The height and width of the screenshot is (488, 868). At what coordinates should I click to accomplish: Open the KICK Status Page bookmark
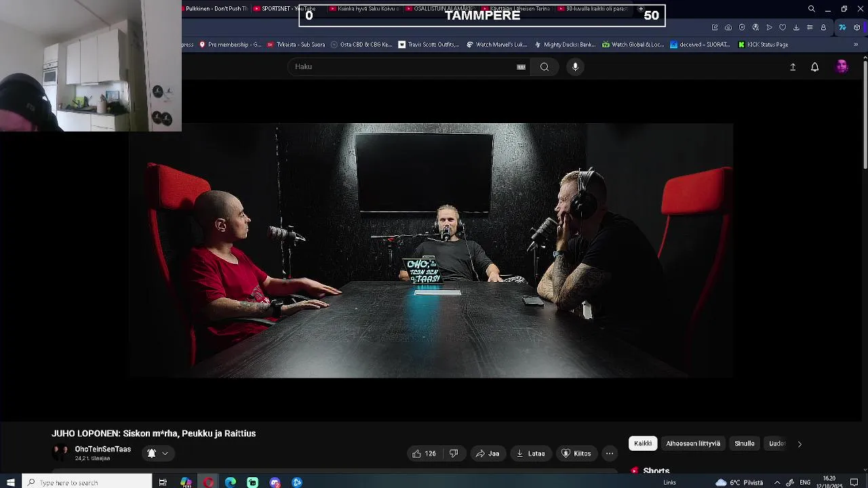point(763,45)
